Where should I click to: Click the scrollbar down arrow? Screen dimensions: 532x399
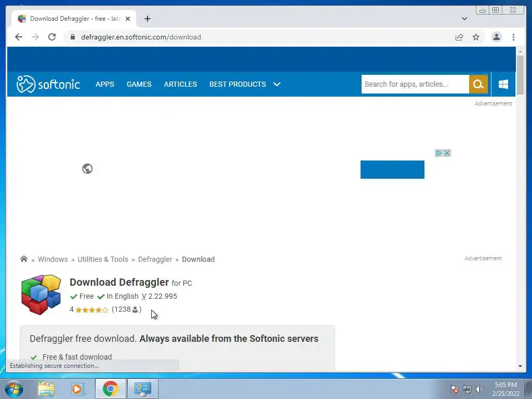tap(520, 366)
